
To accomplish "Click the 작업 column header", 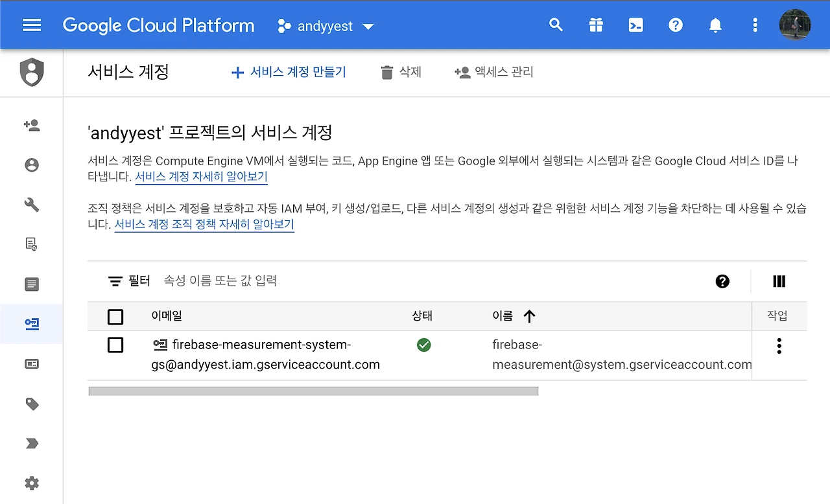I will point(777,316).
